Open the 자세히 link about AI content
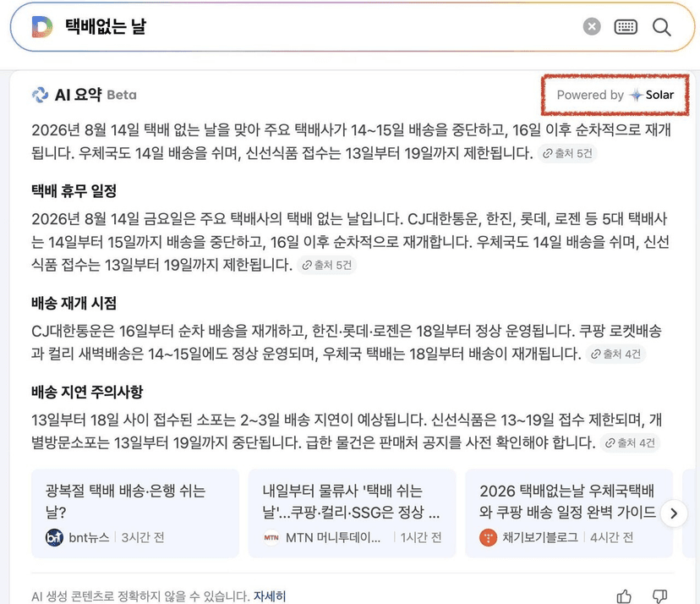Viewport: 700px width, 604px height. pos(270,596)
